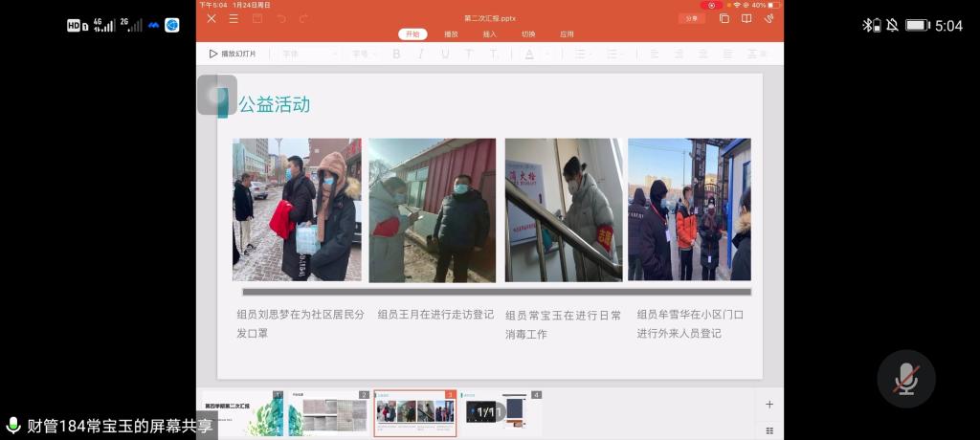The height and width of the screenshot is (440, 980).
Task: Open the line spacing icon at toolbar end
Action: [757, 55]
